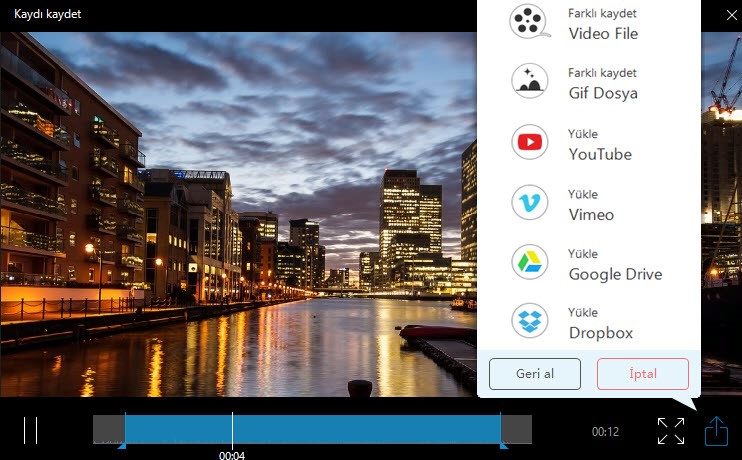This screenshot has width=742, height=460.
Task: Select Yükle Google Drive entry
Action: pyautogui.click(x=589, y=263)
